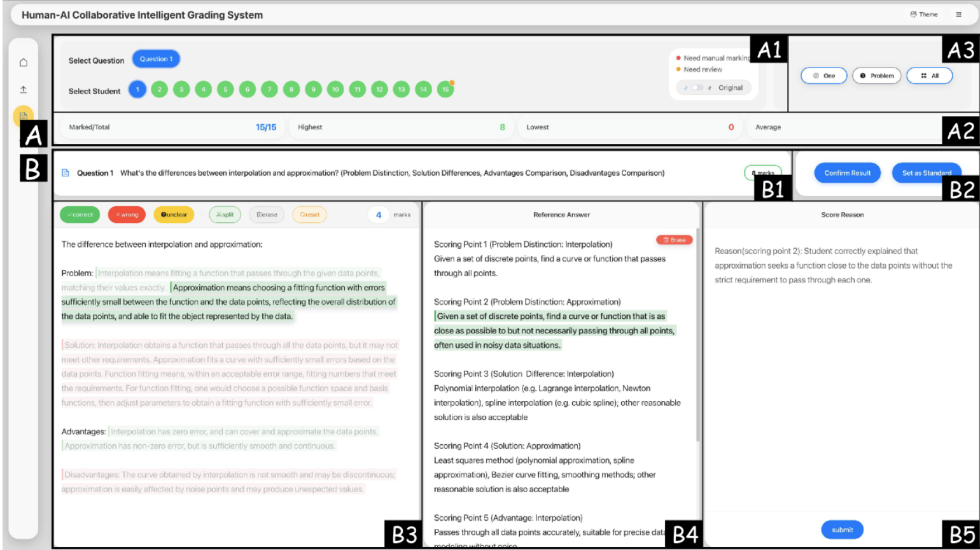Select the Question 1 tab

click(x=156, y=59)
